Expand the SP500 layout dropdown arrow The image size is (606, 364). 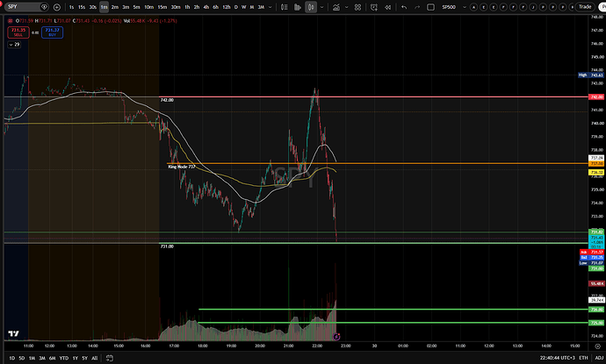465,7
